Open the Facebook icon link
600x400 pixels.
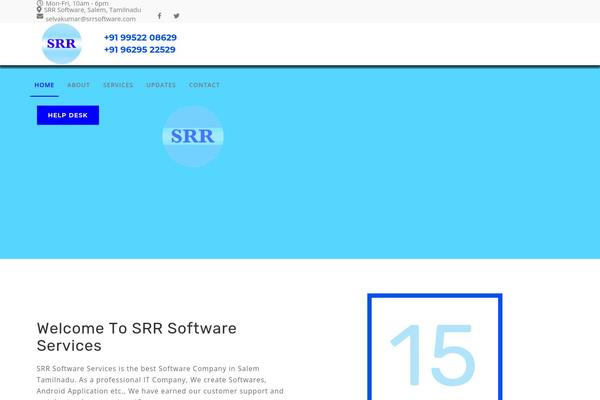(160, 16)
